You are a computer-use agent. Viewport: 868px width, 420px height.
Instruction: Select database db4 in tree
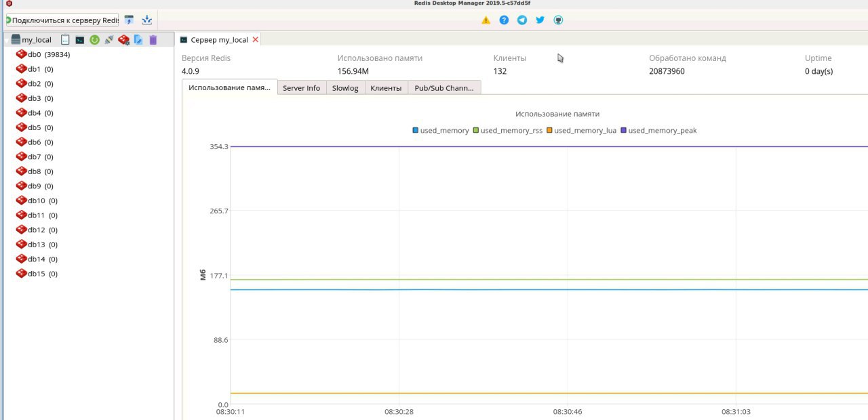point(35,113)
